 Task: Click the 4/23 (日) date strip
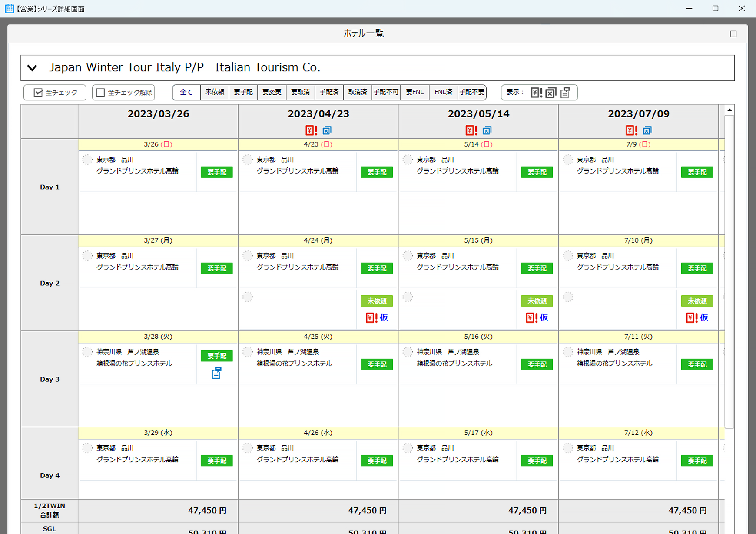tap(318, 144)
